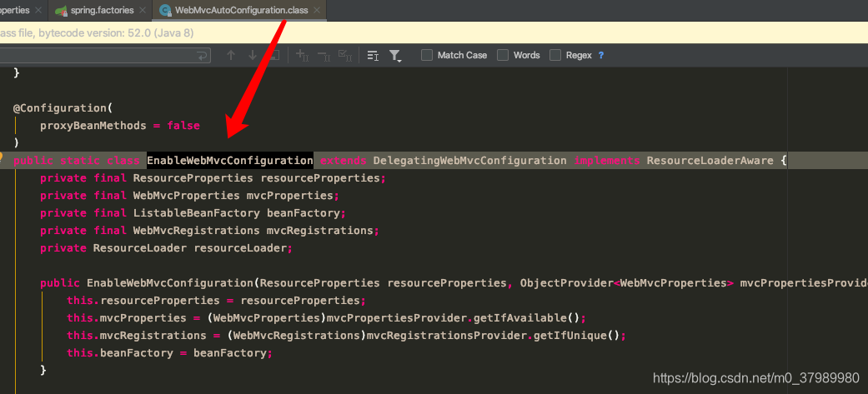Image resolution: width=868 pixels, height=394 pixels.
Task: Click DelegatingWebMvcConfiguration superclass name
Action: click(470, 161)
